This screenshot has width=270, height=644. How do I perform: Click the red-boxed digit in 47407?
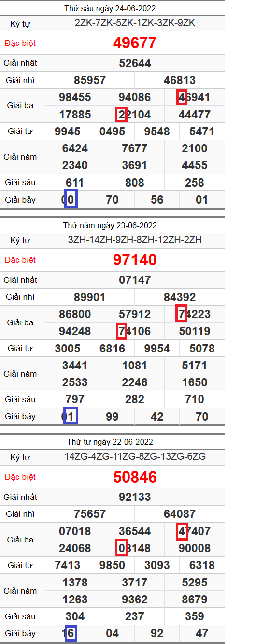click(182, 531)
